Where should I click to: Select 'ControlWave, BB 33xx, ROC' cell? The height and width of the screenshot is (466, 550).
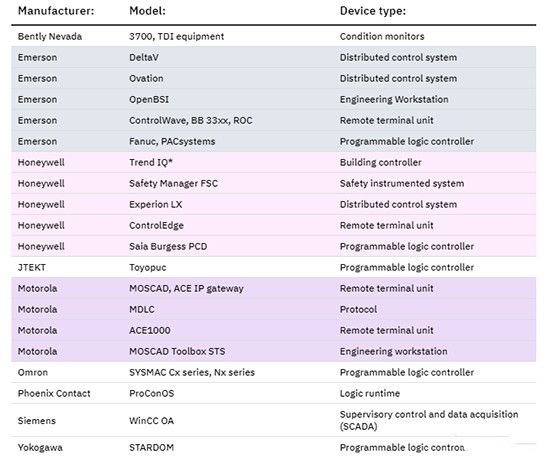click(191, 121)
